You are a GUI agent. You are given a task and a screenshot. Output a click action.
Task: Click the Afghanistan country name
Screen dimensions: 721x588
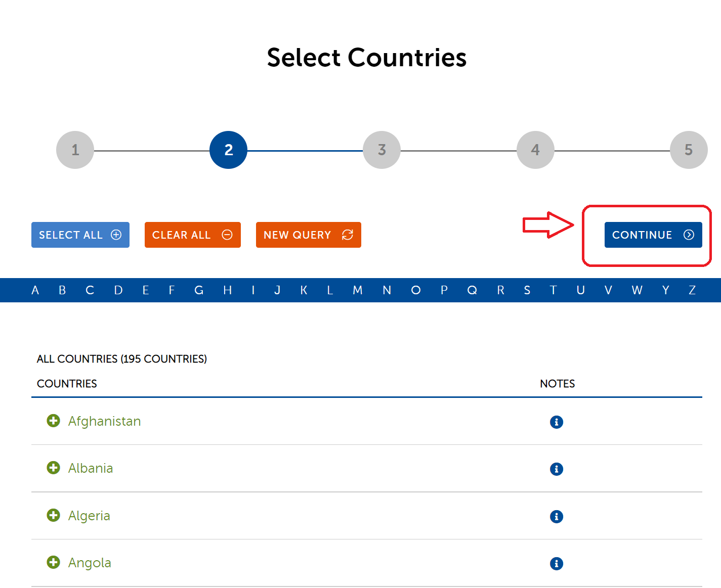pyautogui.click(x=104, y=421)
